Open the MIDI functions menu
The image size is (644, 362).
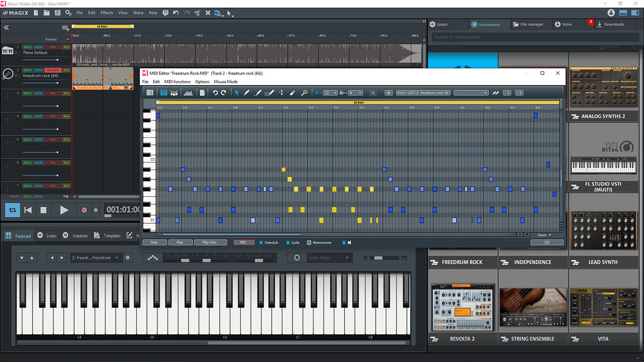point(177,81)
